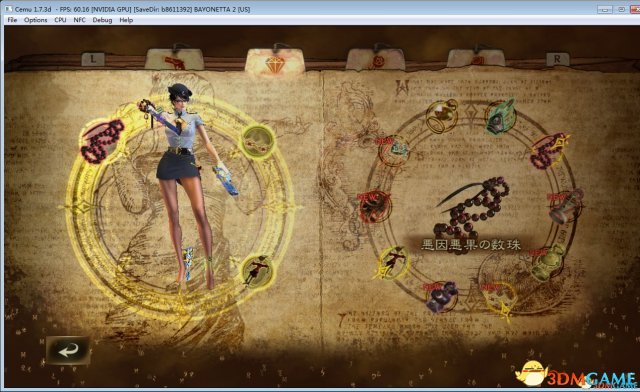This screenshot has height=392, width=640.
Task: Click the L shoulder button tab
Action: [93, 59]
